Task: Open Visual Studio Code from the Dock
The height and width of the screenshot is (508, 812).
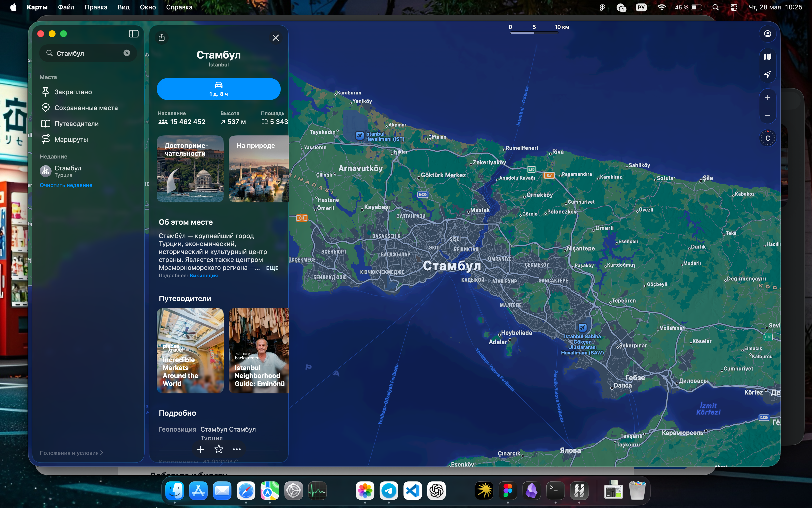Action: [x=412, y=490]
